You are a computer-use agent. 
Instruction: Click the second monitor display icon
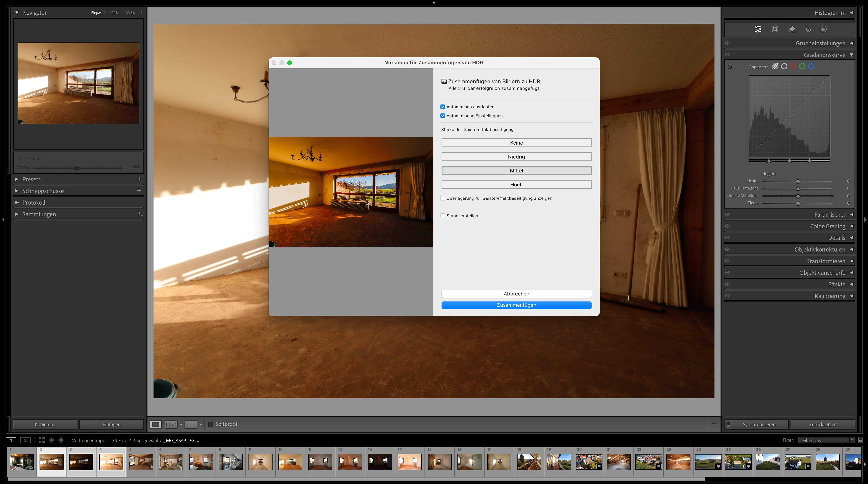tap(25, 440)
